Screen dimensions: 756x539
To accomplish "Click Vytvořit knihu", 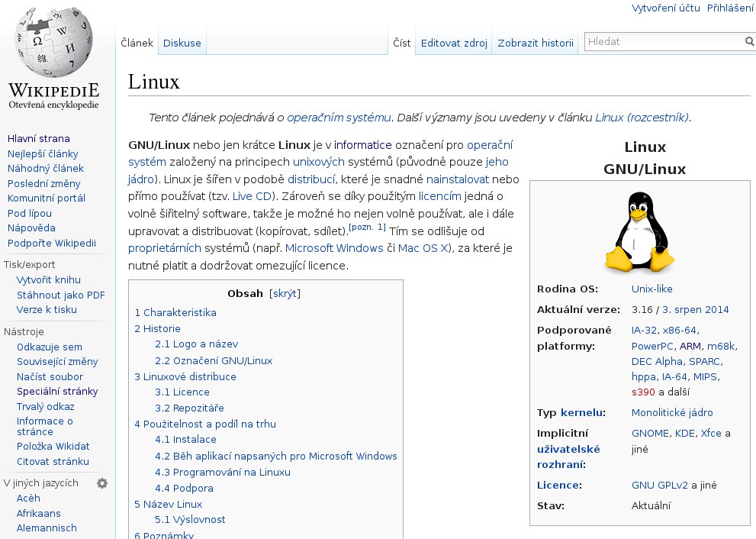I will pyautogui.click(x=49, y=280).
